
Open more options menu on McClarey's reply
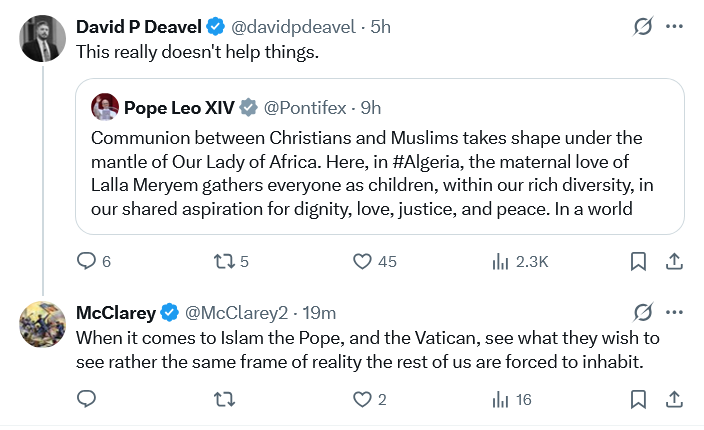[677, 313]
